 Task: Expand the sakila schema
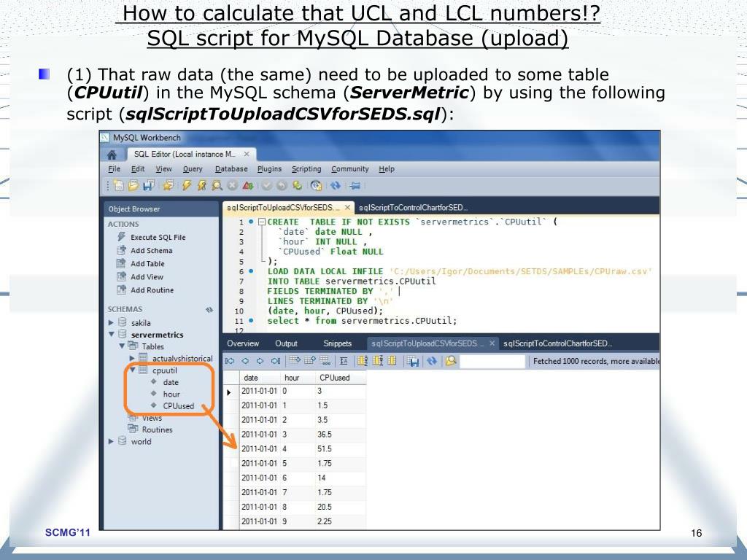(111, 323)
